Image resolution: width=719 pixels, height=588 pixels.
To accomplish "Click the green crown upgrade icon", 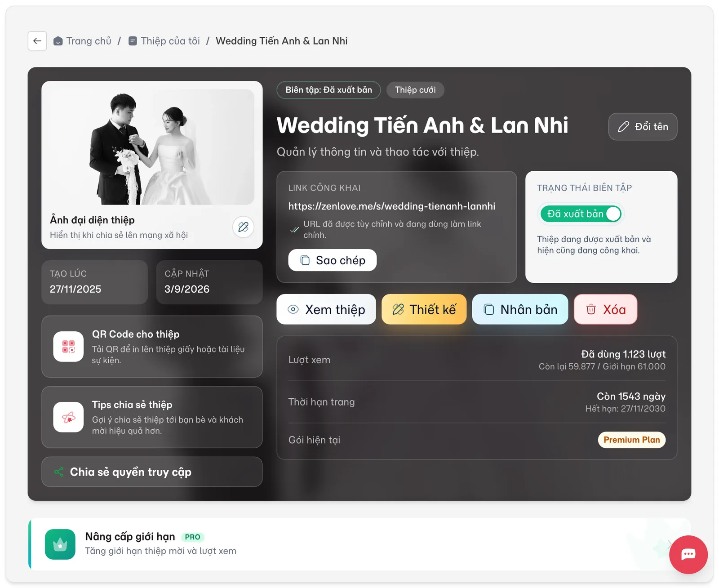I will pos(60,544).
